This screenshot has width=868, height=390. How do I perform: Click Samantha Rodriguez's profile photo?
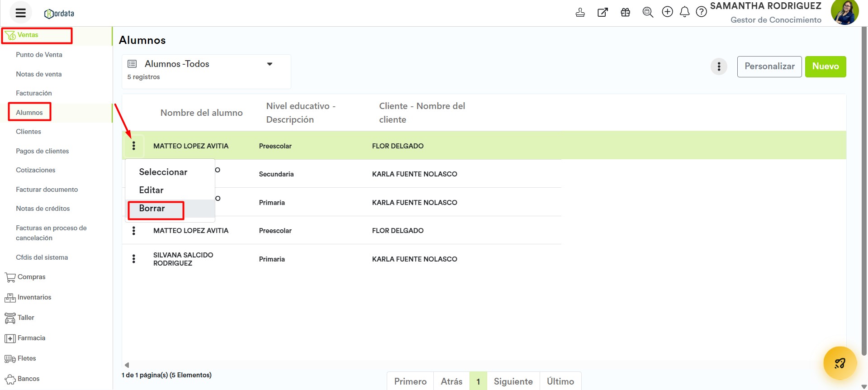click(x=844, y=12)
